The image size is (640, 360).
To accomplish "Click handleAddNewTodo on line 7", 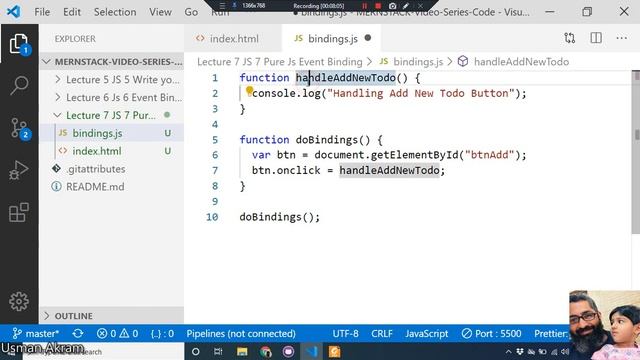I will 389,170.
